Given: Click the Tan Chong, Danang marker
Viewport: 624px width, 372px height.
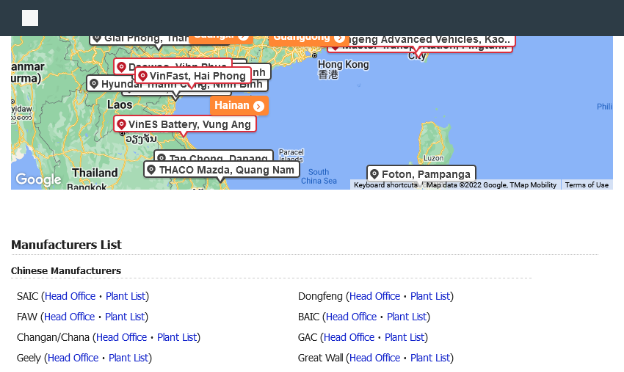Looking at the screenshot, I should 214,156.
